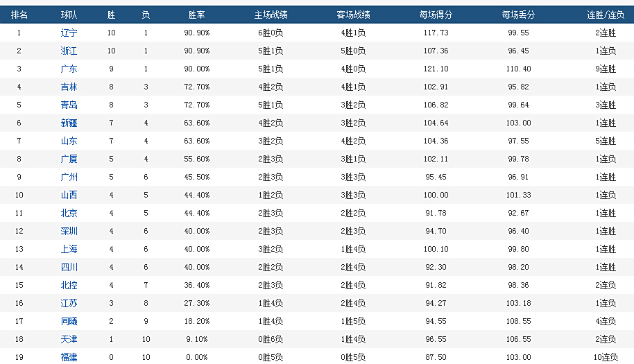Click the 广厦 team link

coord(69,159)
